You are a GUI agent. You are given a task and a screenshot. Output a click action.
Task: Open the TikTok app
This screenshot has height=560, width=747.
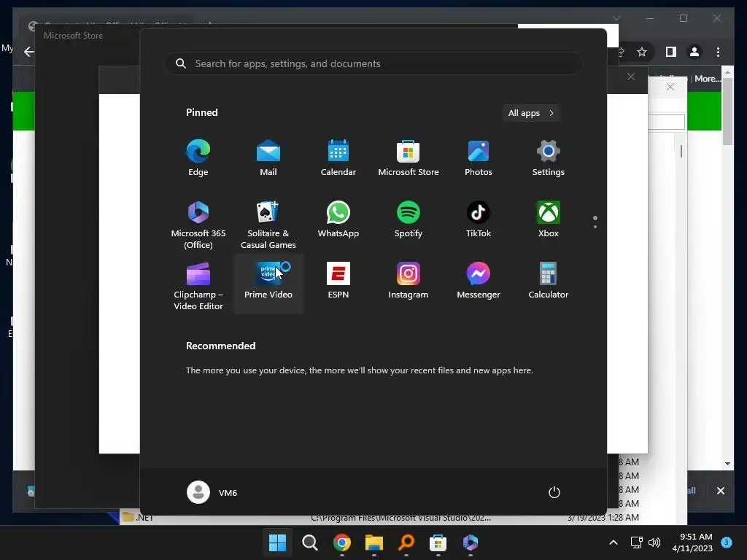point(479,219)
